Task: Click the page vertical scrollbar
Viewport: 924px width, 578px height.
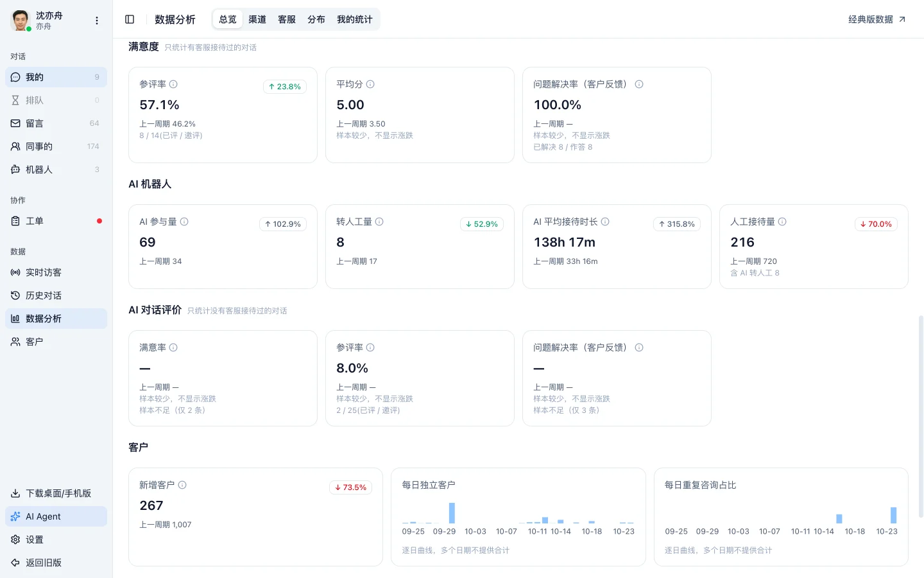Action: click(x=921, y=416)
